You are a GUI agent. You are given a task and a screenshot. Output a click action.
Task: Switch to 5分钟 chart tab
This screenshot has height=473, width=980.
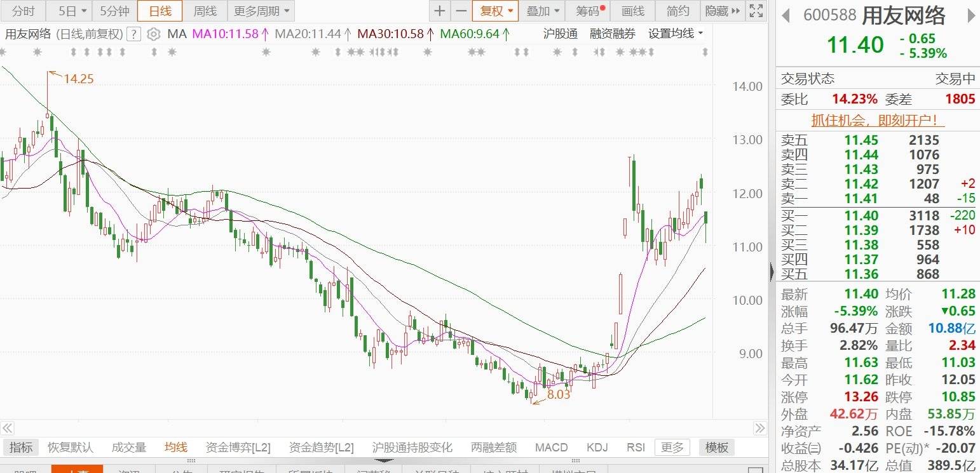pos(114,11)
